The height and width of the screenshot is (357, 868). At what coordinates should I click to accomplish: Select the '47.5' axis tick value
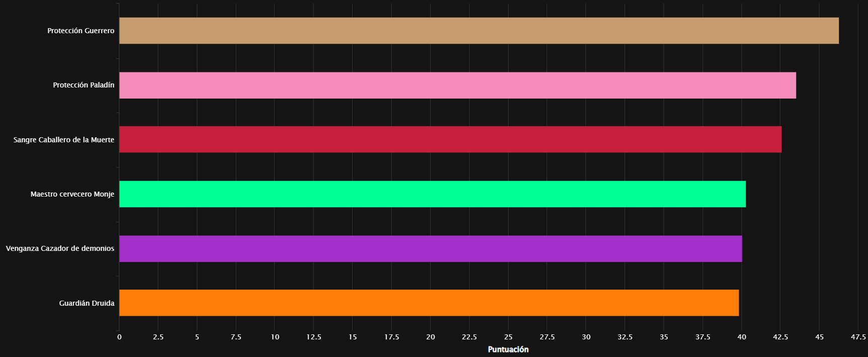click(858, 337)
